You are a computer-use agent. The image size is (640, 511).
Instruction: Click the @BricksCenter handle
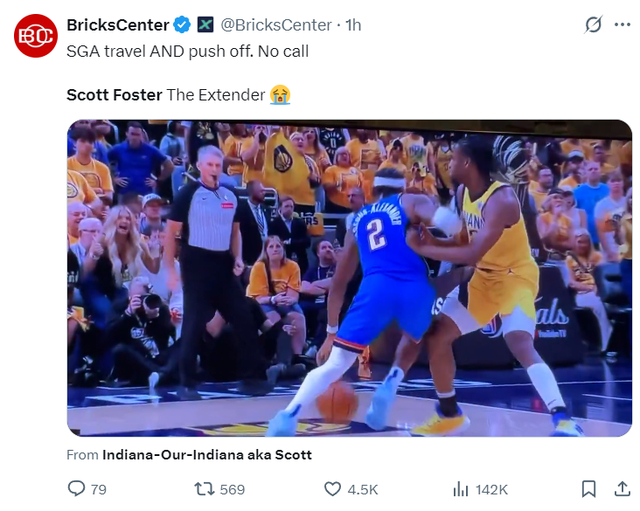point(275,24)
